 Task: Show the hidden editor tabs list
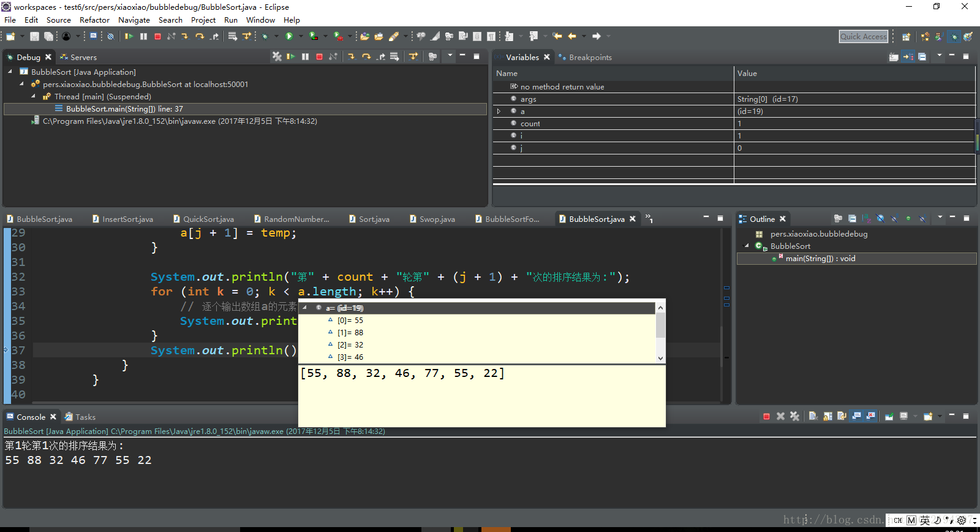(649, 219)
